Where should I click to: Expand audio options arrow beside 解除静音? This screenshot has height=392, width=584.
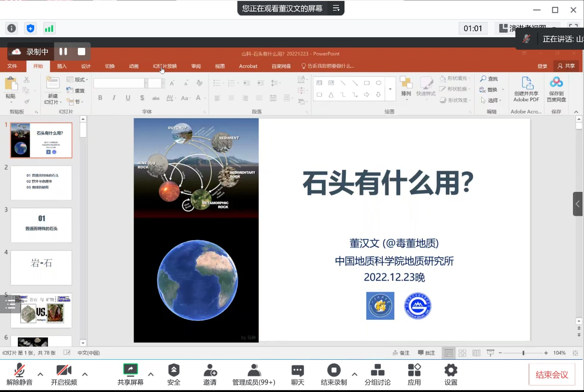(40, 374)
